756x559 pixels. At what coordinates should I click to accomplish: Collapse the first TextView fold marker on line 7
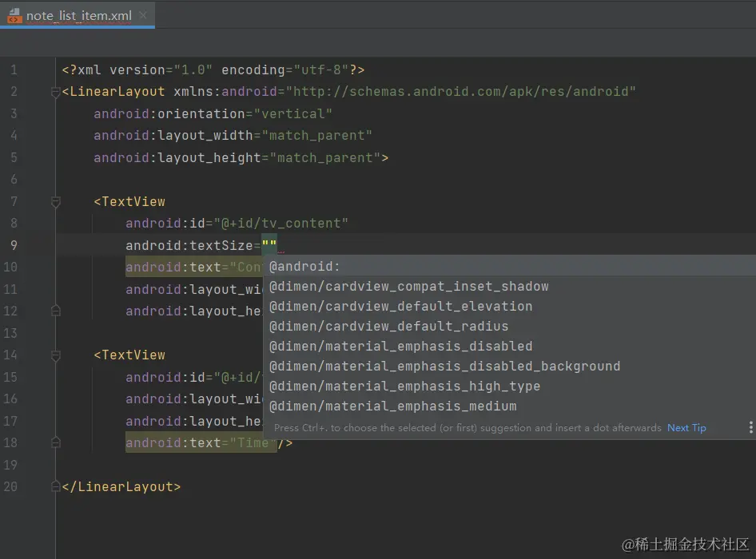(x=55, y=201)
